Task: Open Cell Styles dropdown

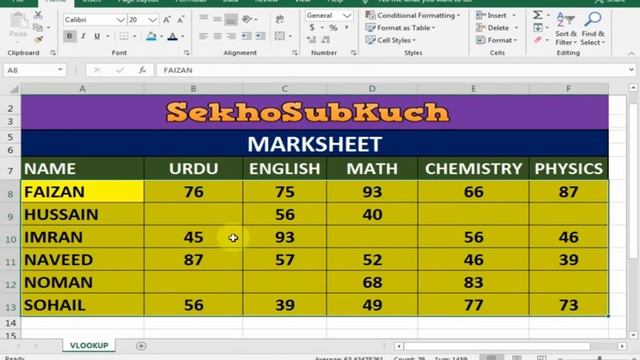Action: (391, 40)
